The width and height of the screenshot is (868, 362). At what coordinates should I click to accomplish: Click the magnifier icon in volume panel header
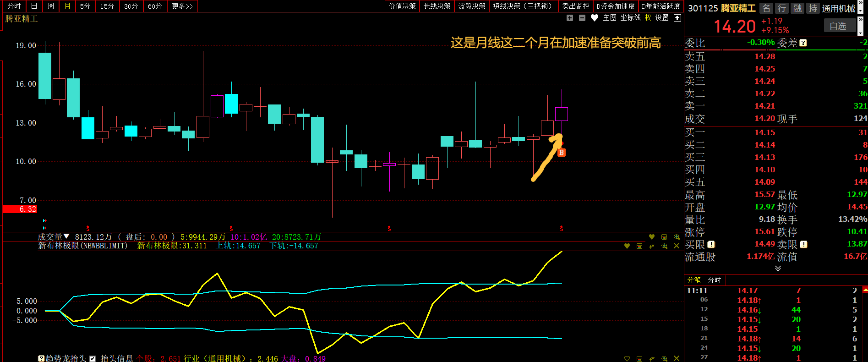(x=677, y=237)
